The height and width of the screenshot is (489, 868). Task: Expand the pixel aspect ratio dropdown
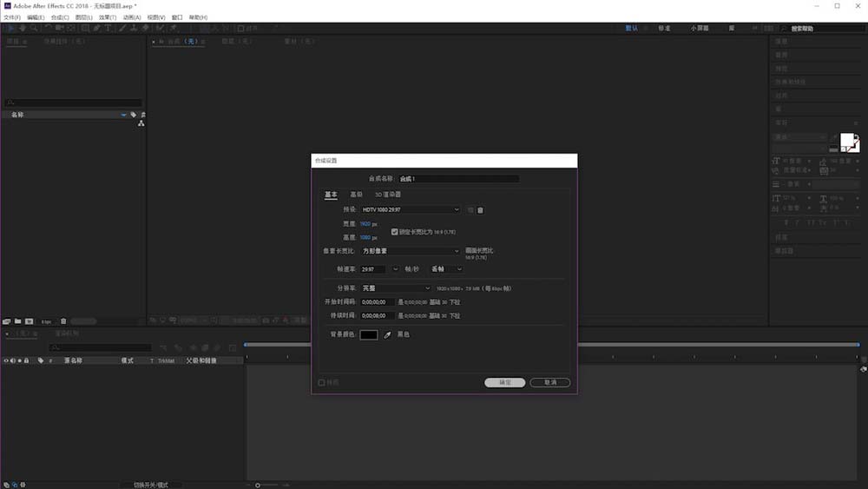[411, 251]
